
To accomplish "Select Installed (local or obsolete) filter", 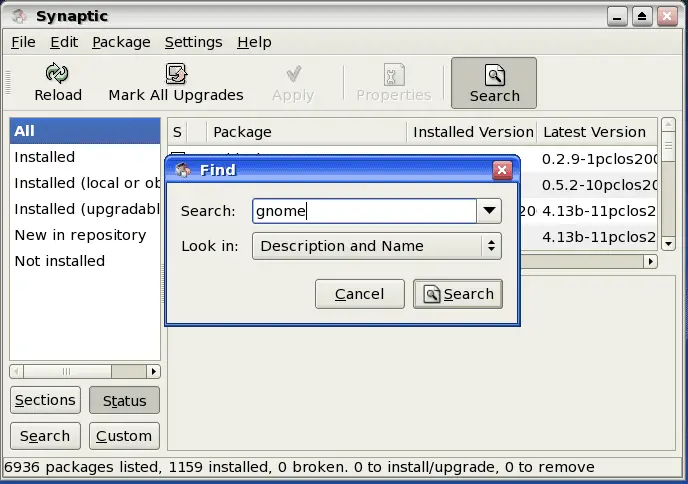I will point(85,183).
